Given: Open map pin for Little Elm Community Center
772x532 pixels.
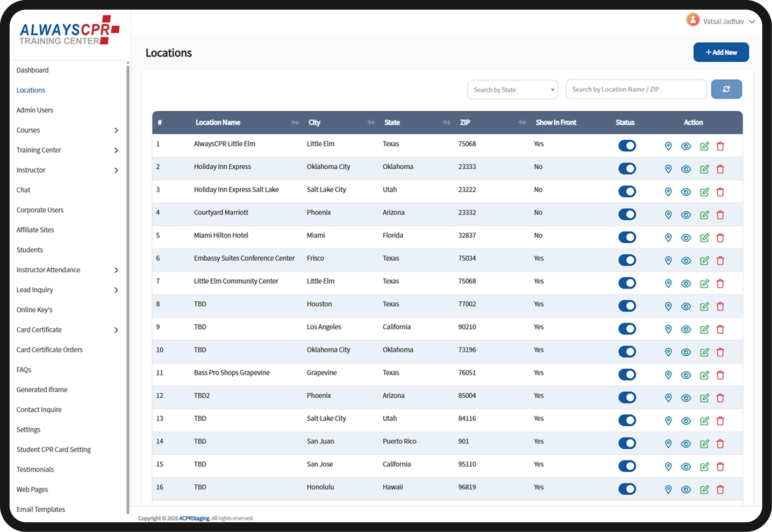Looking at the screenshot, I should [x=668, y=283].
